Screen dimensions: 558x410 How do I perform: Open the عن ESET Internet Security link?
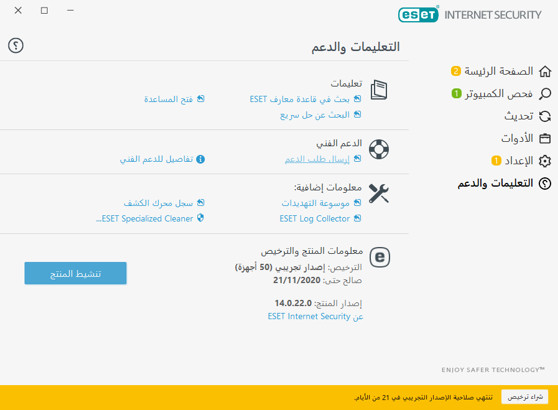click(x=315, y=316)
